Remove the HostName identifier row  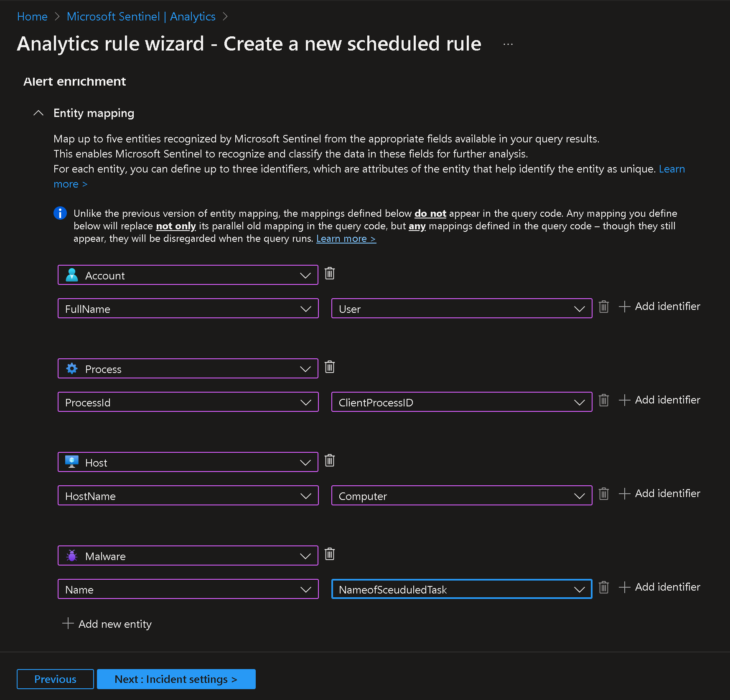tap(603, 494)
